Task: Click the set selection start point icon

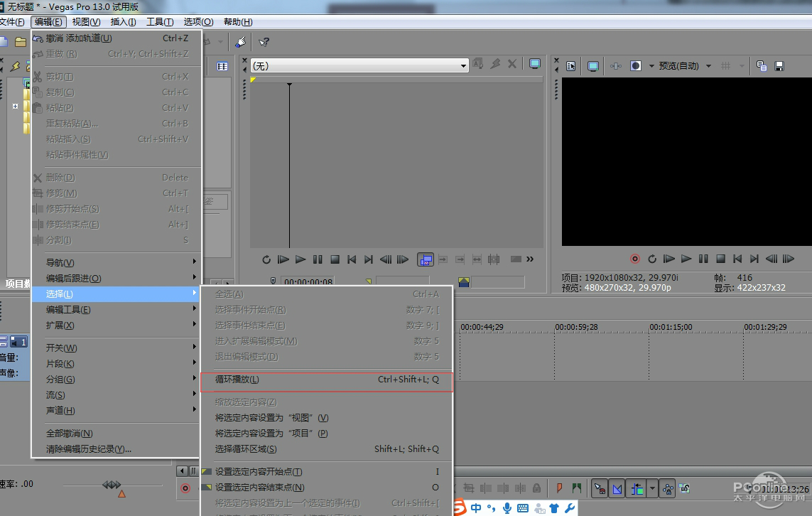Action: click(207, 471)
